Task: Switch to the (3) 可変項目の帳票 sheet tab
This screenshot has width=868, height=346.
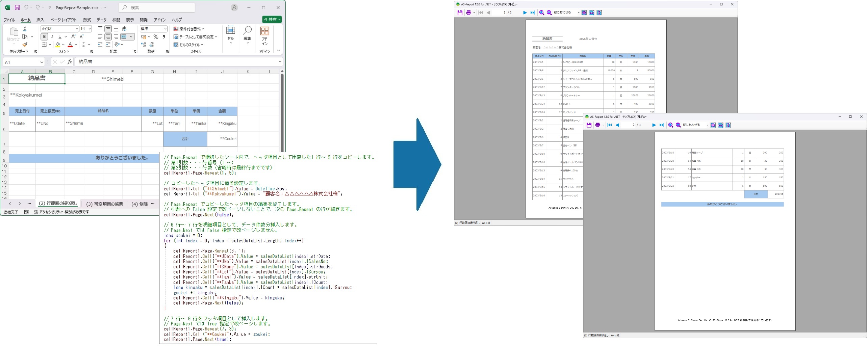Action: [104, 204]
